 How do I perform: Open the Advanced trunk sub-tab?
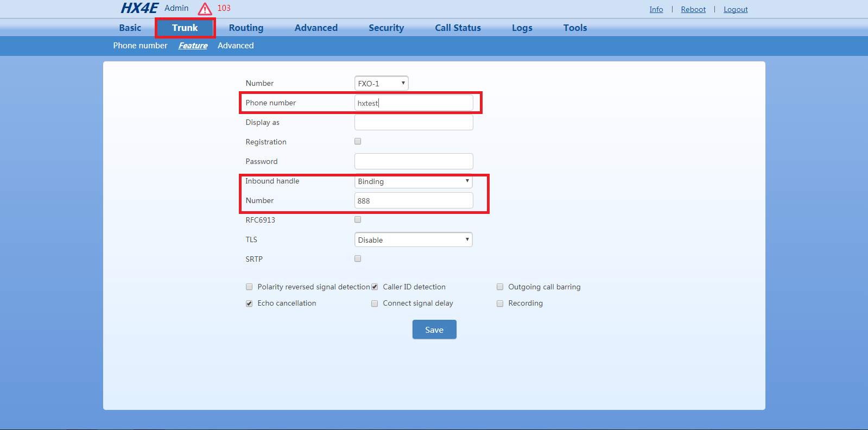tap(236, 46)
